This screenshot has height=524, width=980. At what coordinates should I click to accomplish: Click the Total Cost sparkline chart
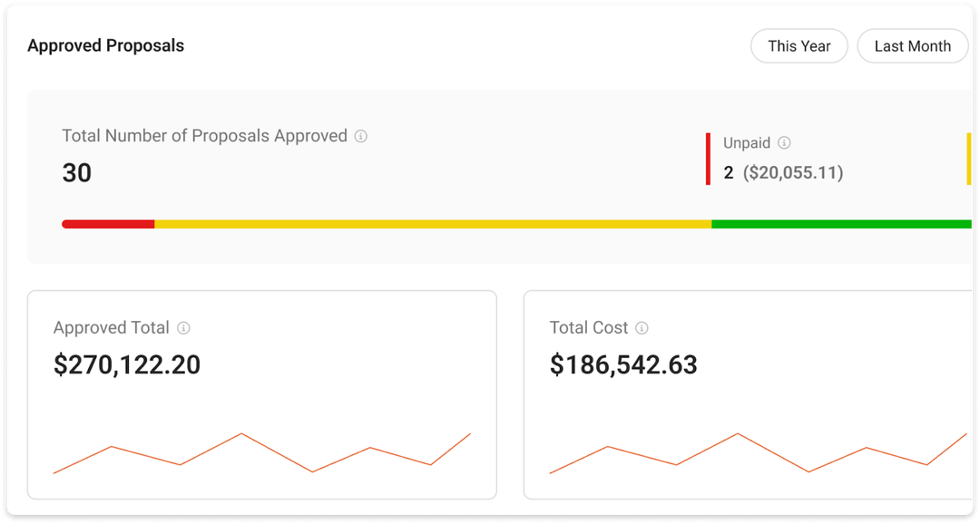pyautogui.click(x=758, y=453)
